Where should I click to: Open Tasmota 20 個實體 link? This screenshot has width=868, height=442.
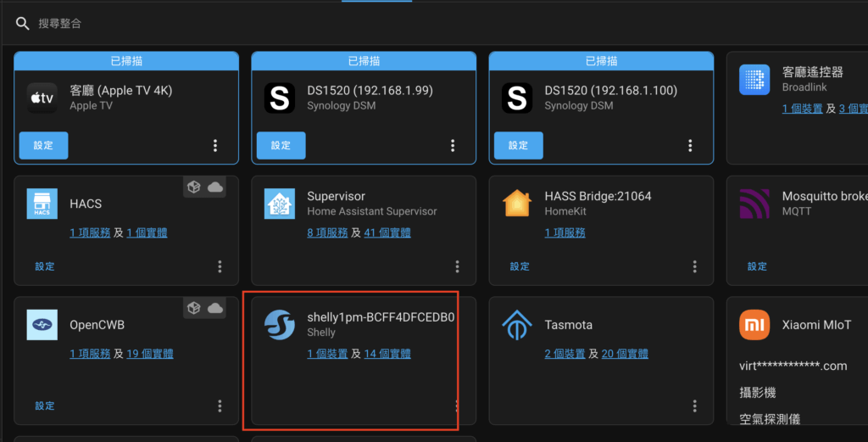click(625, 354)
